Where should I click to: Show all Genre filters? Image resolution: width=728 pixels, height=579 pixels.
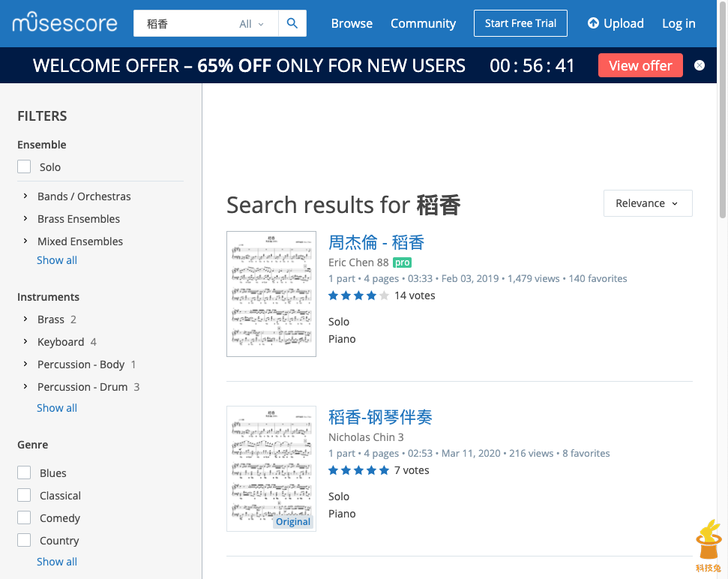coord(57,562)
